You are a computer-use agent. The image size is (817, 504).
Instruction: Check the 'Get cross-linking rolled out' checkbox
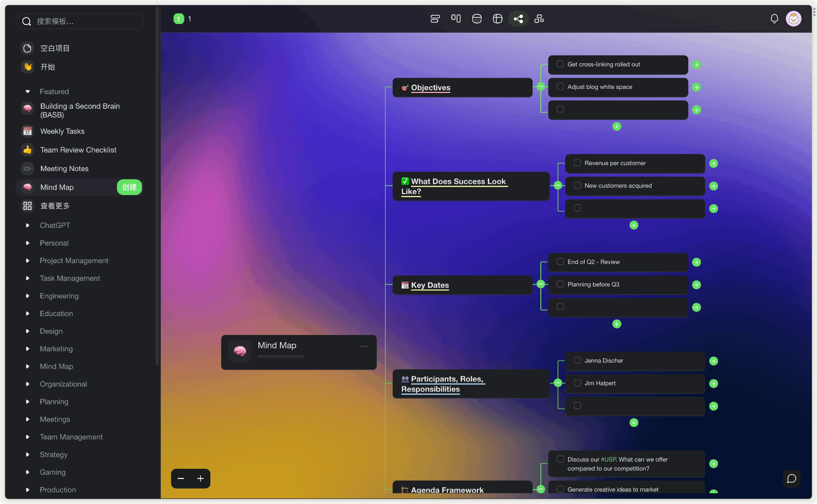pos(560,64)
